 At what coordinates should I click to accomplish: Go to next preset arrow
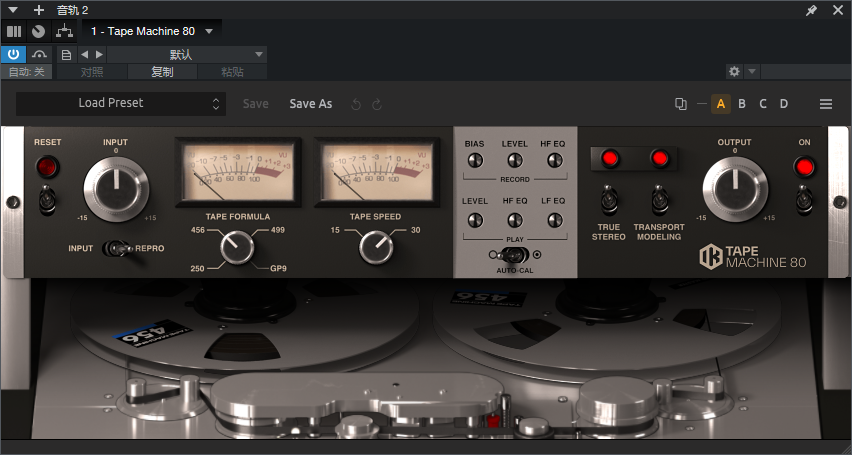pyautogui.click(x=99, y=54)
